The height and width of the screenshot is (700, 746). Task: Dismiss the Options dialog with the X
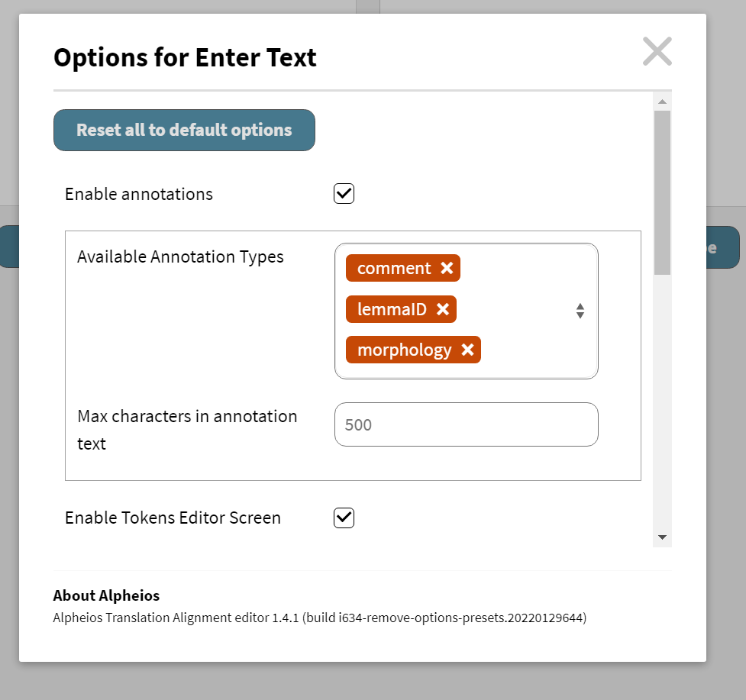657,52
